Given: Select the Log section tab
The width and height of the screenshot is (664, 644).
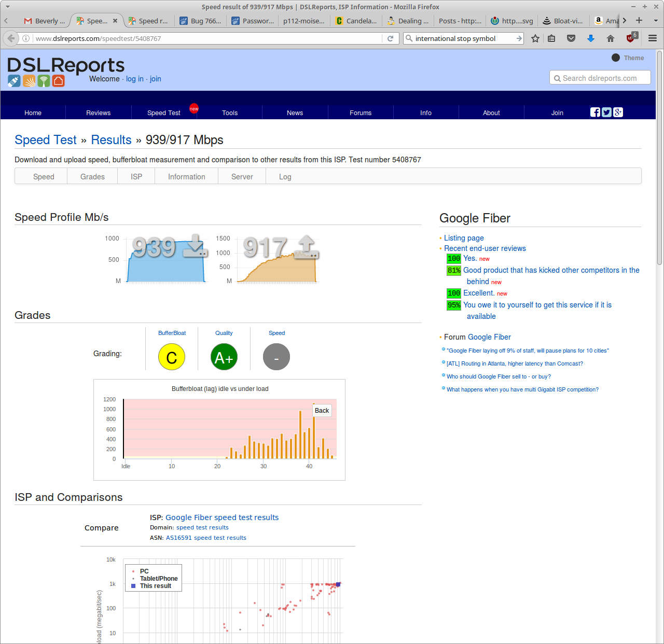Looking at the screenshot, I should click(285, 177).
